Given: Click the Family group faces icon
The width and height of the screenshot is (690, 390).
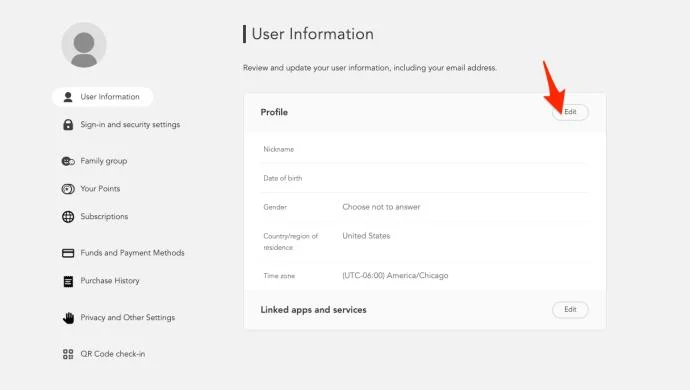Looking at the screenshot, I should 68,161.
